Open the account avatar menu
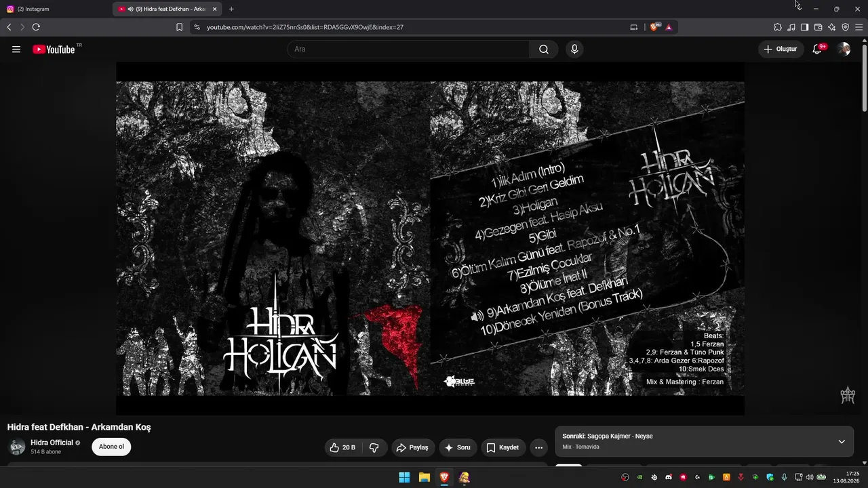Image resolution: width=868 pixels, height=488 pixels. coord(844,49)
